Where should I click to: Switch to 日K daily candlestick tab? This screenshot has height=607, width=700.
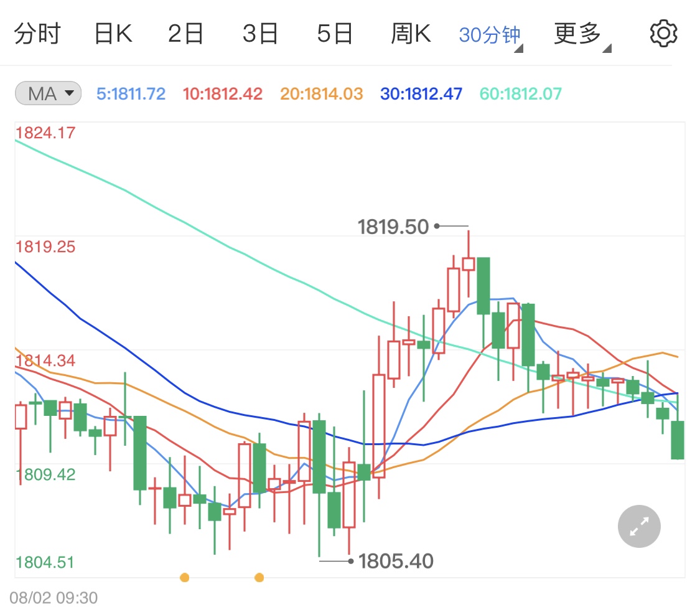(x=113, y=34)
